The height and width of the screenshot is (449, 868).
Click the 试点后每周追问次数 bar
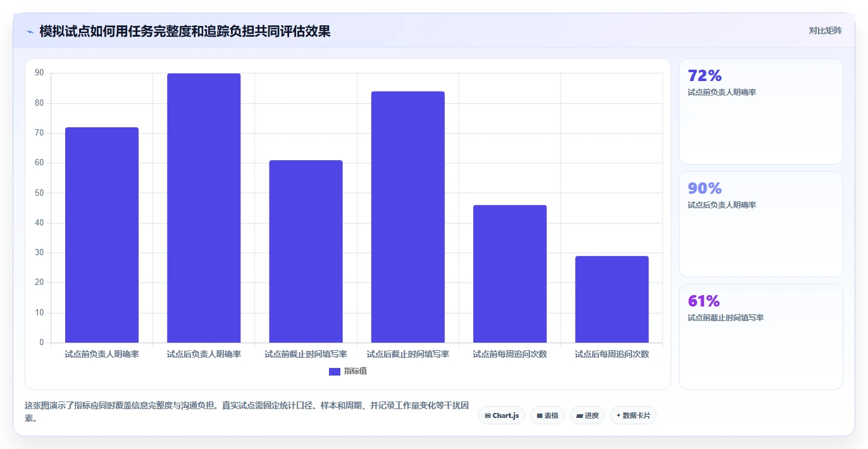612,300
